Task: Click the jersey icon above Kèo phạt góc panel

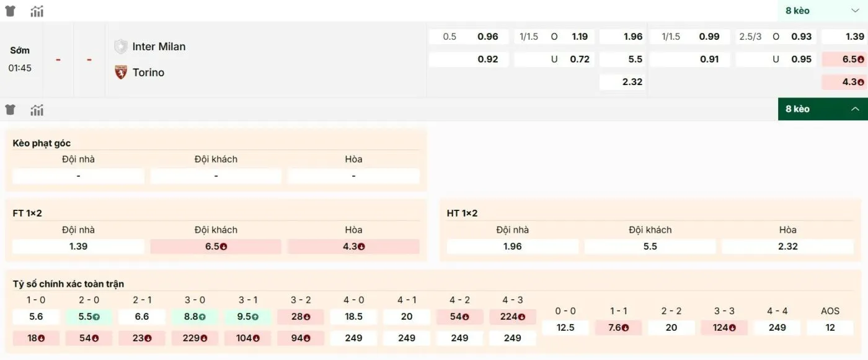Action: pos(10,109)
